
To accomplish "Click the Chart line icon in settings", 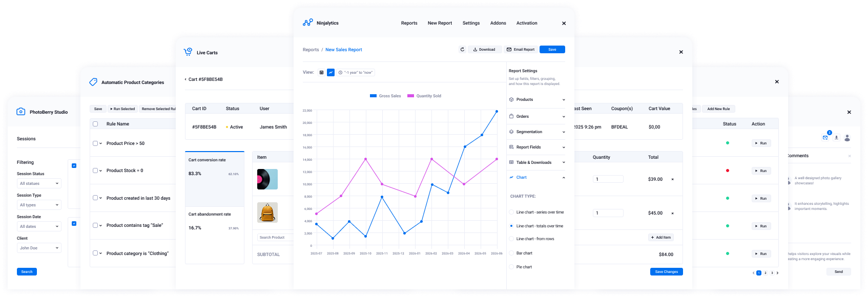I will [511, 177].
